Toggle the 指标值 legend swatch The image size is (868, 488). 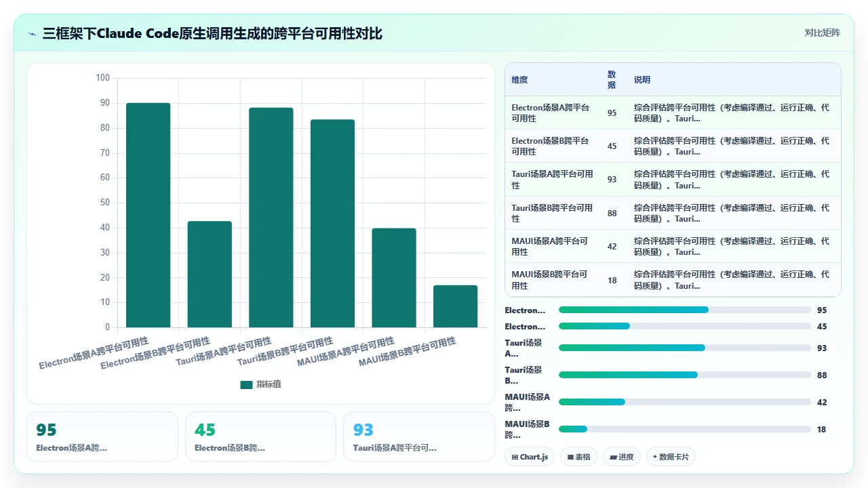click(x=246, y=385)
